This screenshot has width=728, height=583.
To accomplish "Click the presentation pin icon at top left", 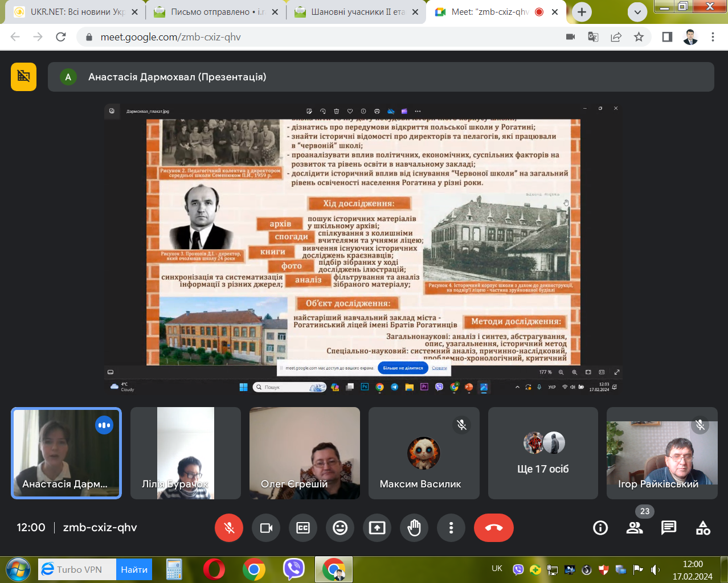I will click(23, 77).
